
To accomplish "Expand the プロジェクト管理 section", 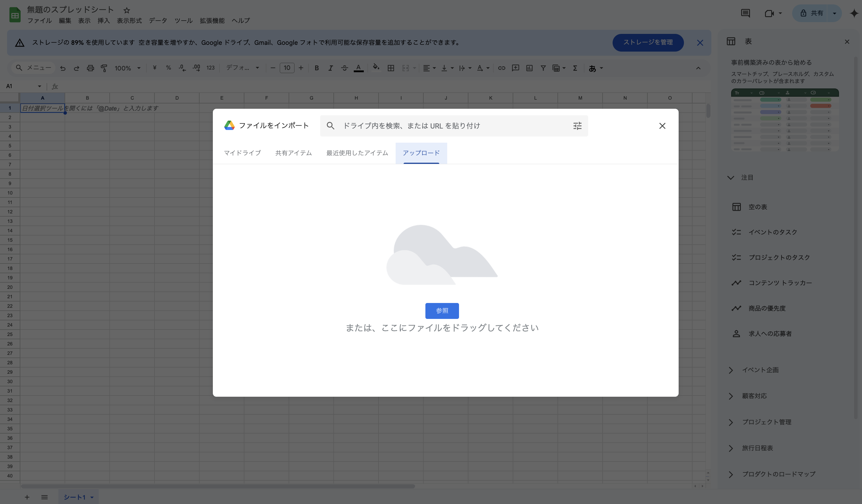I will point(731,422).
